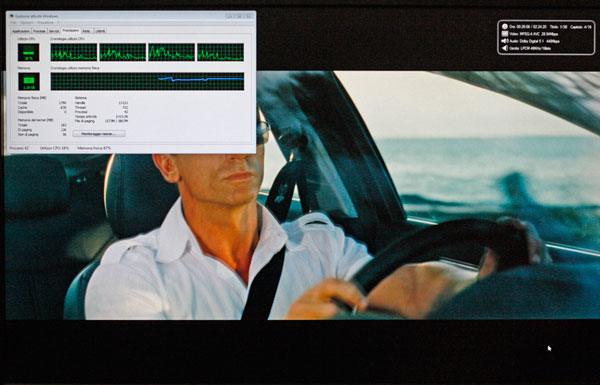Image resolution: width=600 pixels, height=385 pixels.
Task: Click the CPU usage gauge showing 18%
Action: pos(28,52)
